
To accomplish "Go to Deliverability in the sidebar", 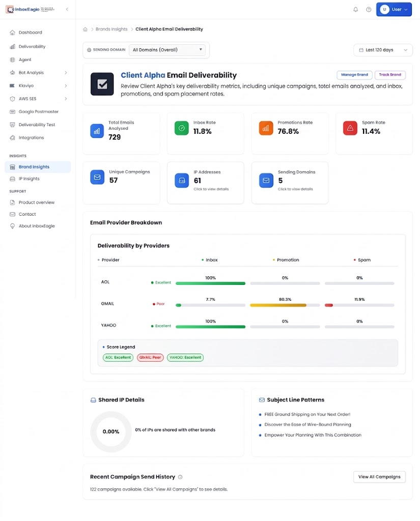I will (32, 46).
